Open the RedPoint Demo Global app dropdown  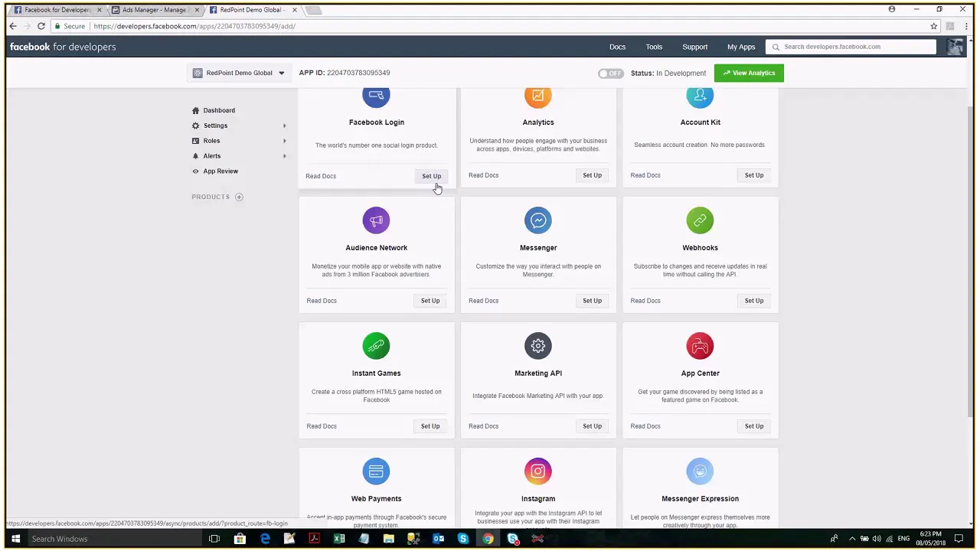tap(238, 73)
